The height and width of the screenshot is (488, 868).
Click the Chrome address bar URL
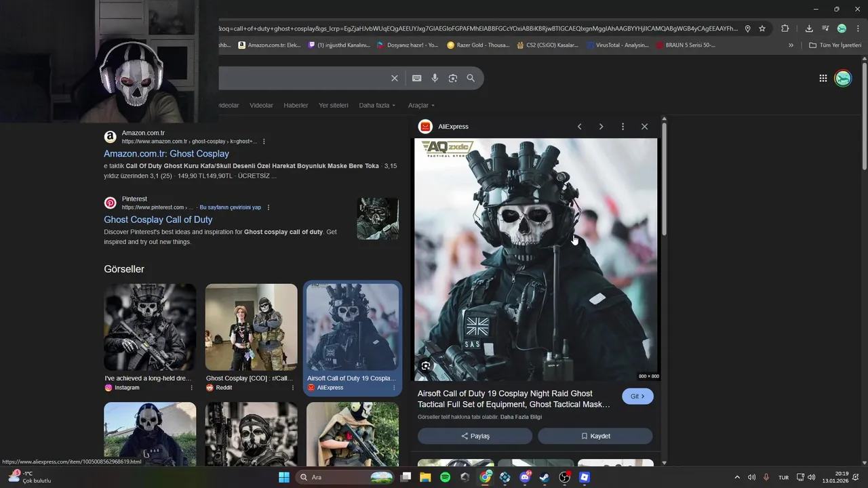pyautogui.click(x=478, y=28)
